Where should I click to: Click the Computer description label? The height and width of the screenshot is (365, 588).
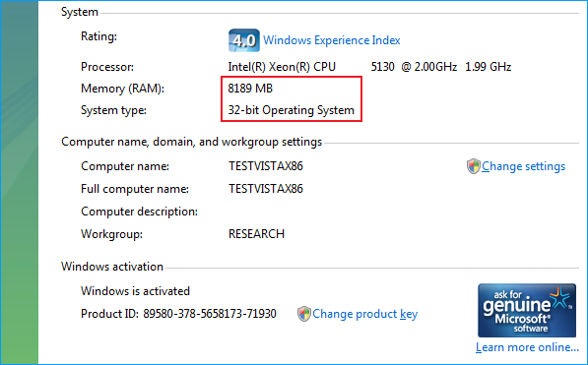tap(139, 212)
